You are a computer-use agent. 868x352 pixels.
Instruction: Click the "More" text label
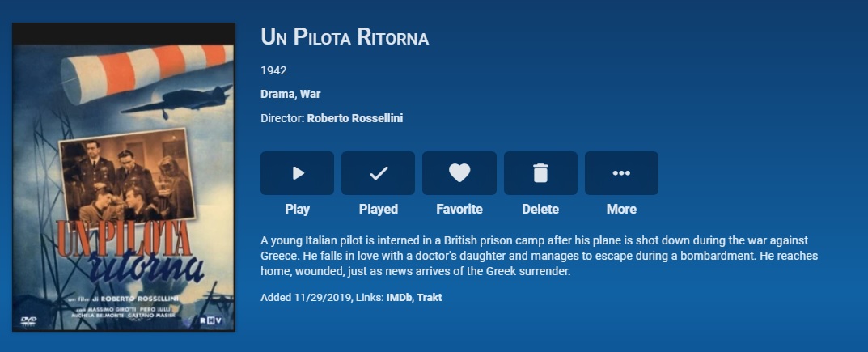[x=621, y=209]
